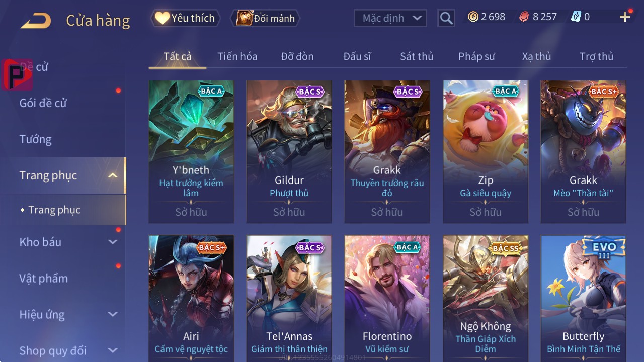Screen dimensions: 644x362
Task: Add currency with the plus icon
Action: point(625,17)
